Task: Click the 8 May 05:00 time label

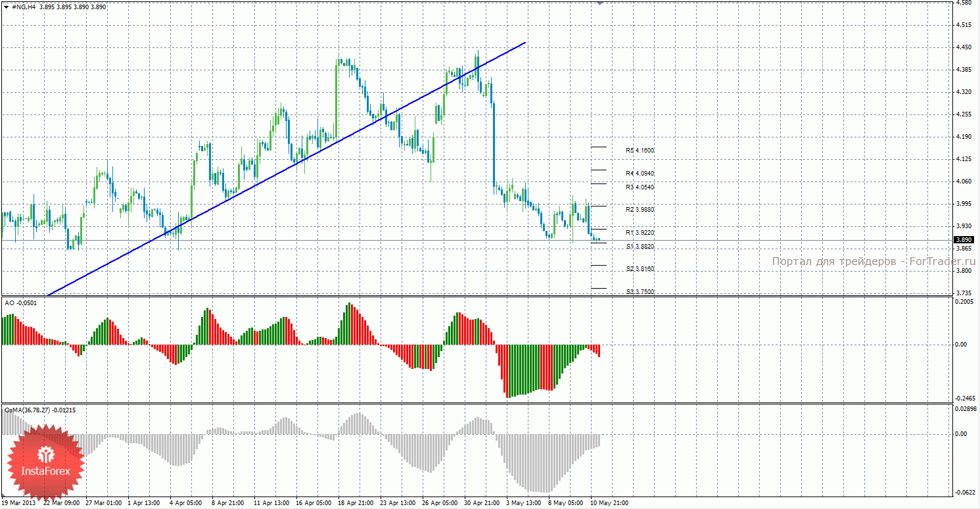Action: coord(565,504)
